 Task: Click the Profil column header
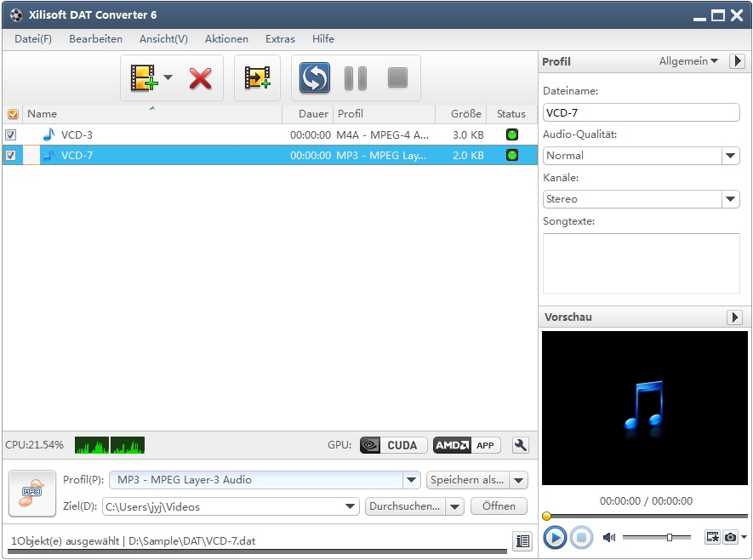pyautogui.click(x=385, y=114)
